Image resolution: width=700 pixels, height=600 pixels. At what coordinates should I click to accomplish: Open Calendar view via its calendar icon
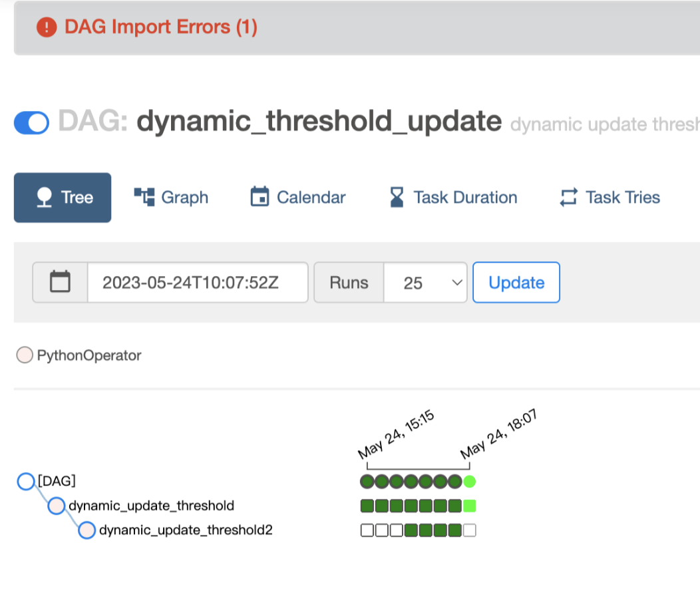point(260,196)
